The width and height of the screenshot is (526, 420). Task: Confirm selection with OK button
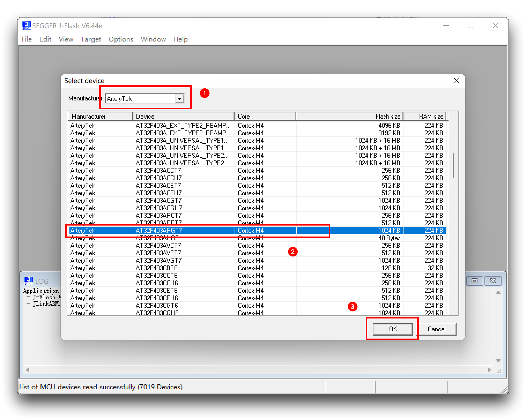tap(393, 329)
